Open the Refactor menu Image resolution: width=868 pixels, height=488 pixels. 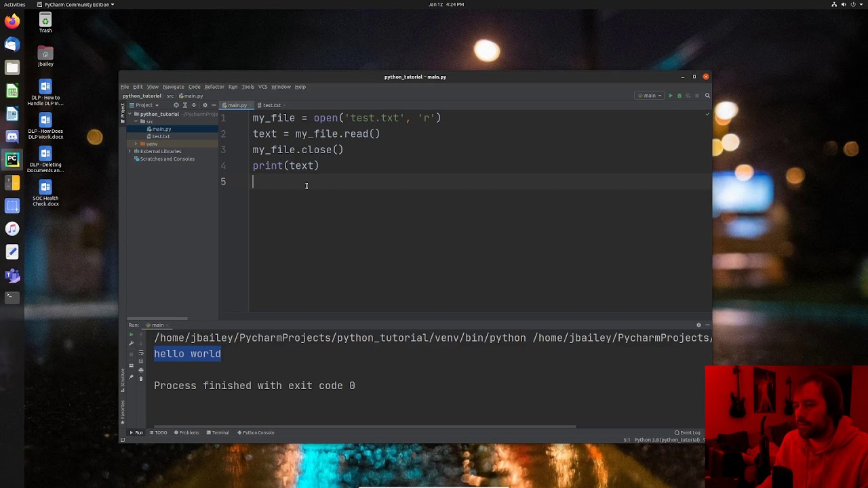click(x=214, y=87)
